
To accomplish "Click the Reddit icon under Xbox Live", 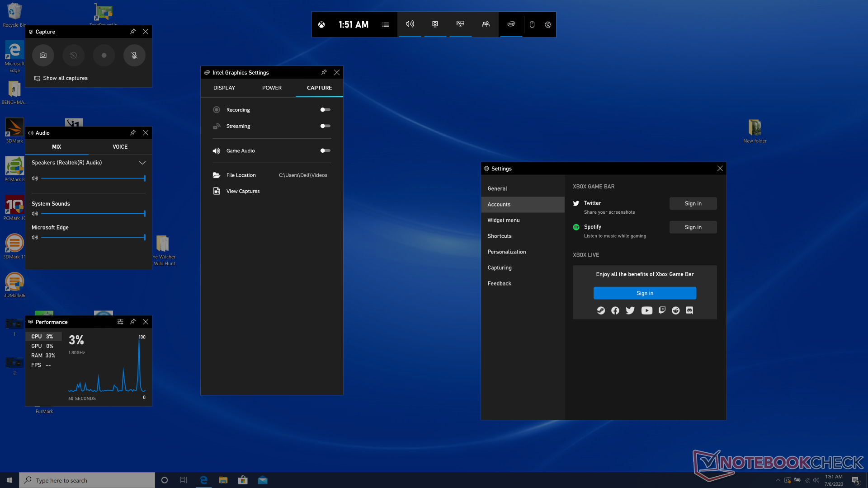I will pyautogui.click(x=676, y=310).
